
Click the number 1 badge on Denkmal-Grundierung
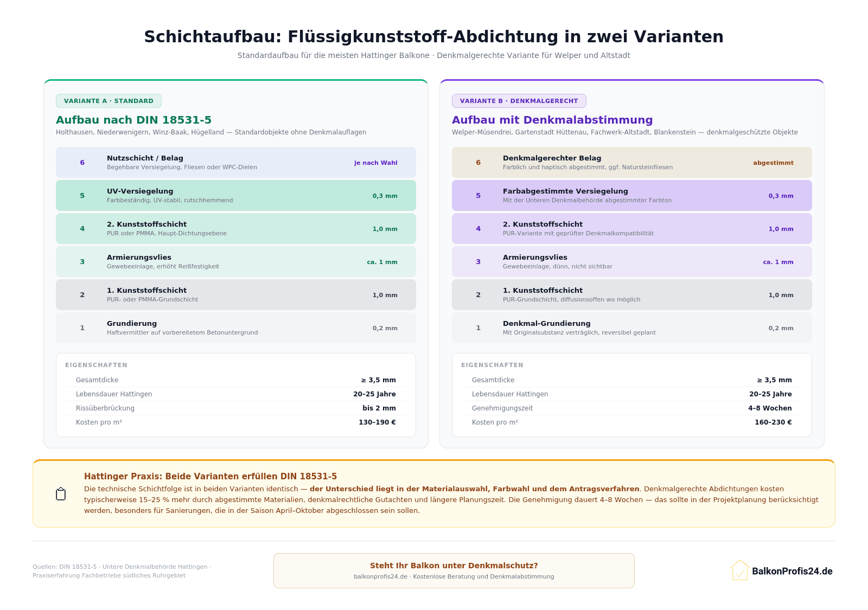tap(478, 328)
